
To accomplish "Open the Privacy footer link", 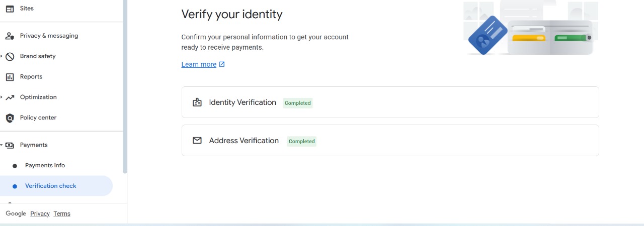I will (40, 213).
